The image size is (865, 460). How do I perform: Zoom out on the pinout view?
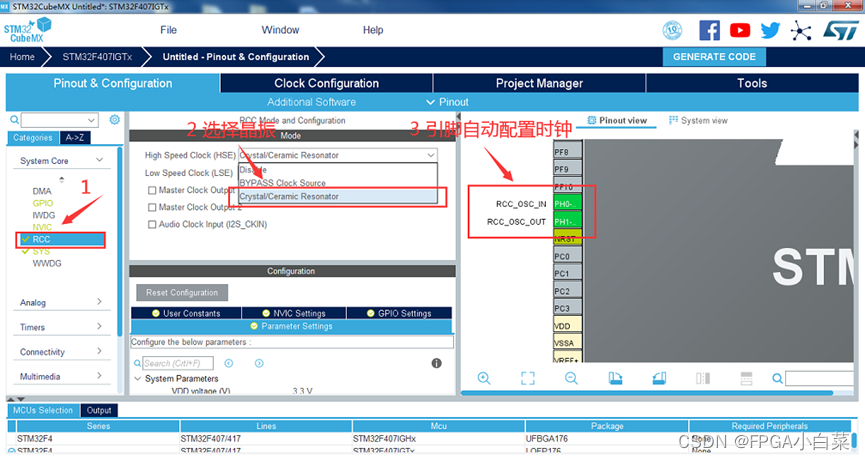tap(571, 378)
